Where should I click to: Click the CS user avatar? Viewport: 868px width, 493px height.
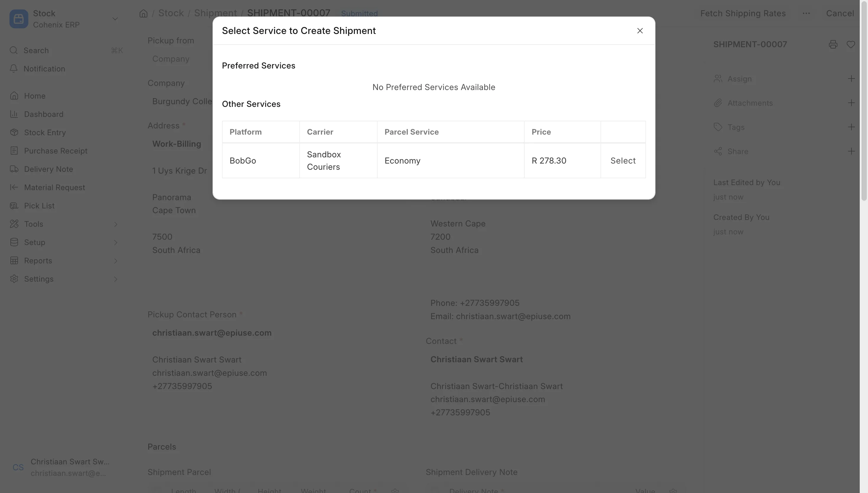pyautogui.click(x=18, y=468)
